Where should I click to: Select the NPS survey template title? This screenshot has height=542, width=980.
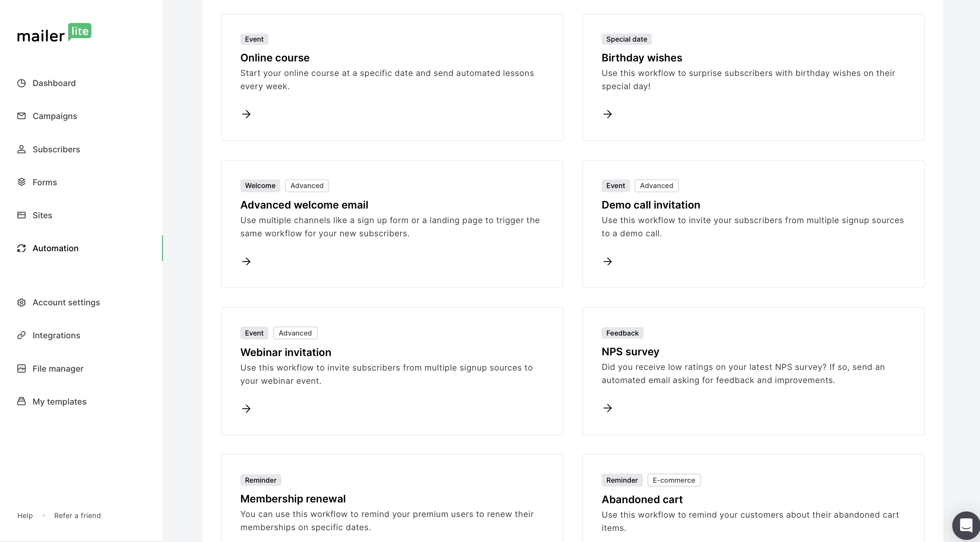pyautogui.click(x=630, y=352)
